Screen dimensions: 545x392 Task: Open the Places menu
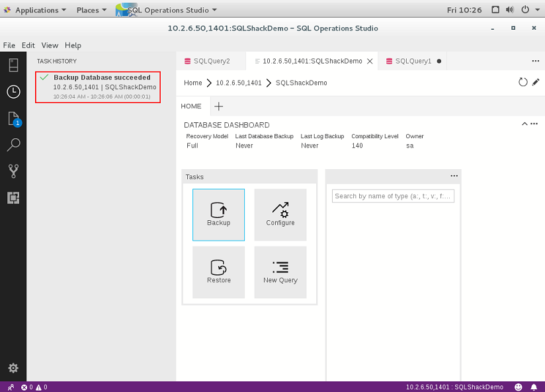[x=91, y=10]
